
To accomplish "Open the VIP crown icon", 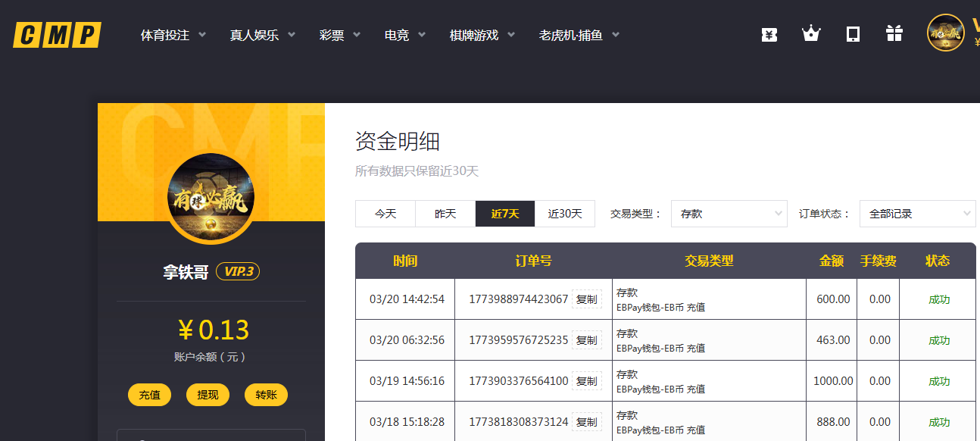I will click(811, 34).
